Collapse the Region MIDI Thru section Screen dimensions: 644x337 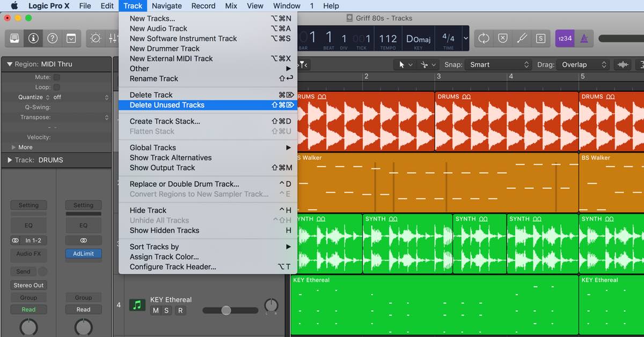[9, 64]
